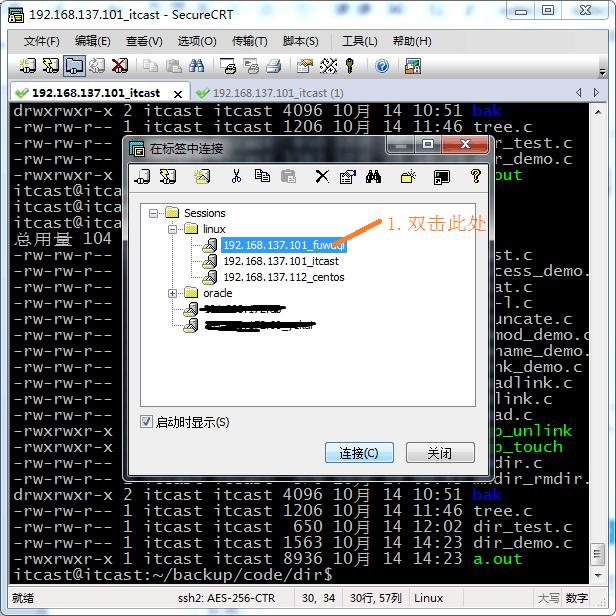This screenshot has width=616, height=616.
Task: Expand the oracle folder node
Action: click(172, 293)
